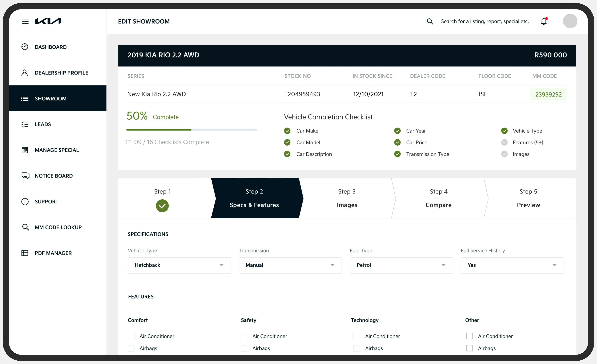597x364 pixels.
Task: Click the notification bell icon
Action: [x=544, y=21]
